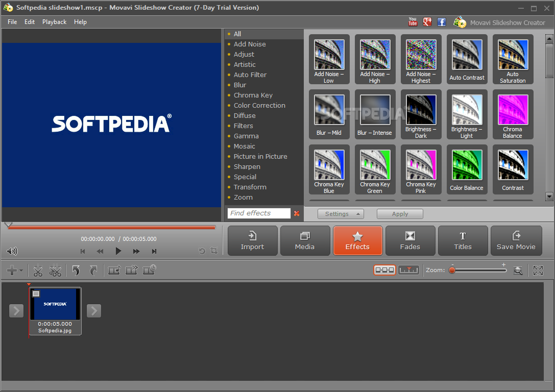Expand the Settings dropdown button

pos(341,214)
